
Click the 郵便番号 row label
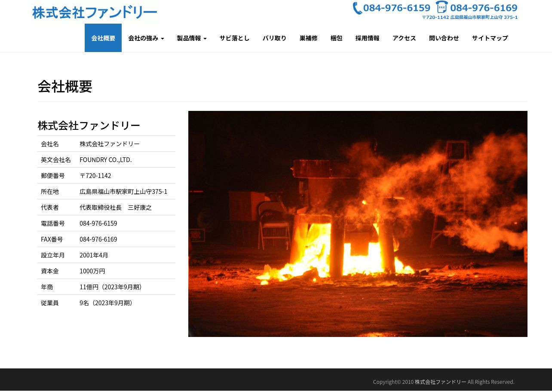[x=53, y=175]
